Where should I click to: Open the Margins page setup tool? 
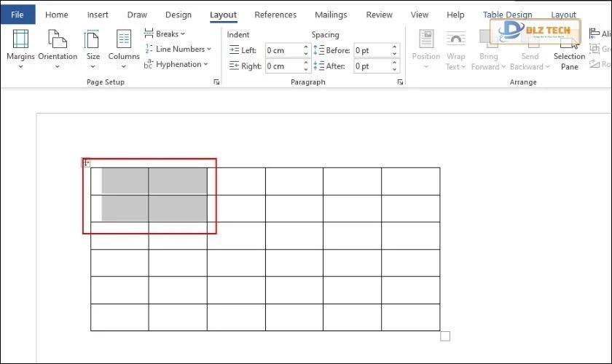[20, 48]
